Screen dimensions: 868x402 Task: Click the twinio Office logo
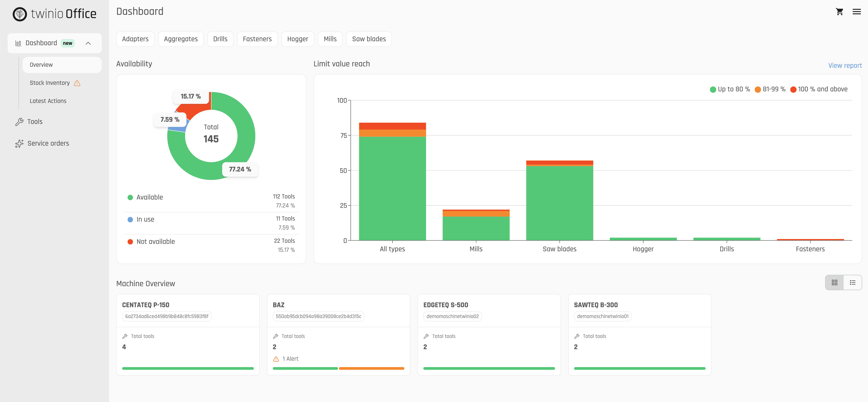(54, 14)
